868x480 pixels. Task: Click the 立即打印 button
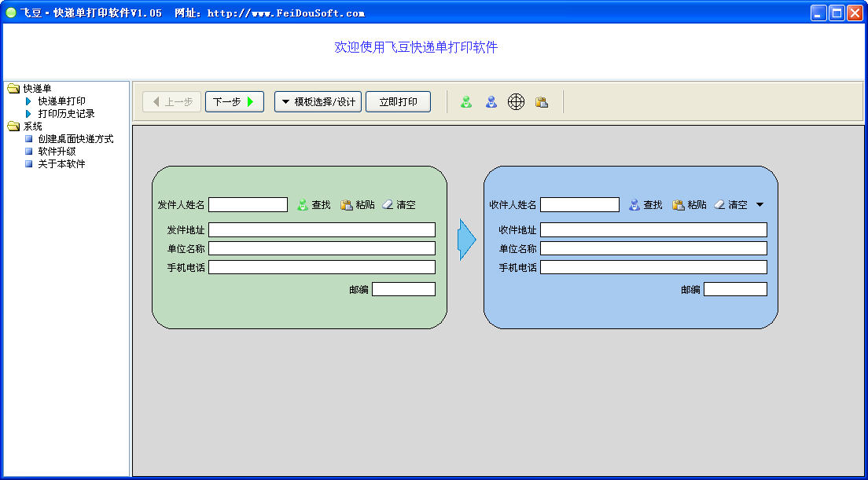[398, 101]
